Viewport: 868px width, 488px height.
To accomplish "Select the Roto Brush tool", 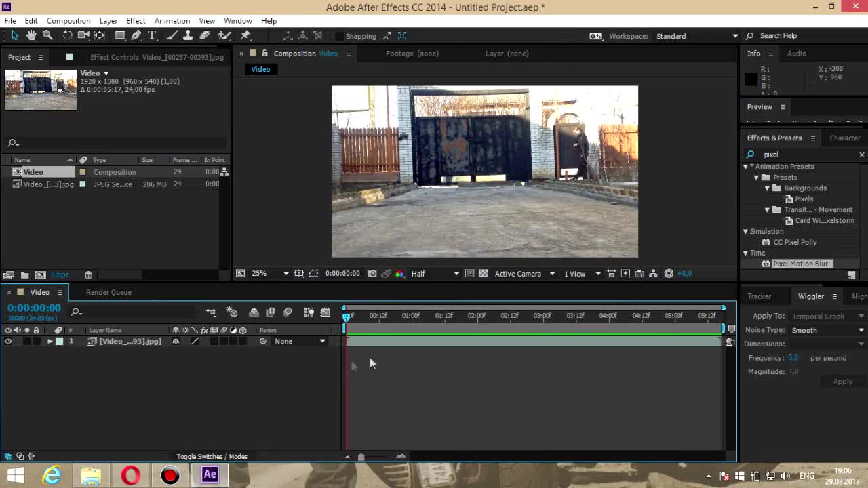I will 224,35.
